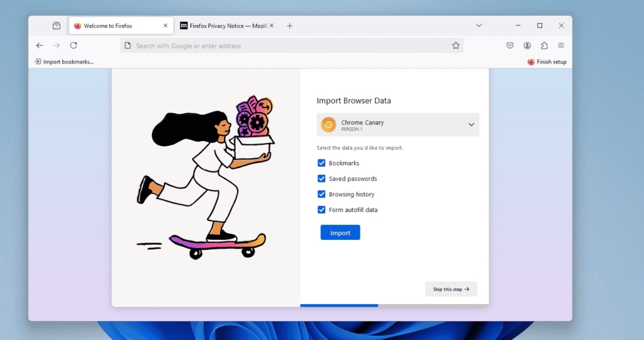Click Skip this step button
The width and height of the screenshot is (644, 340).
(451, 289)
